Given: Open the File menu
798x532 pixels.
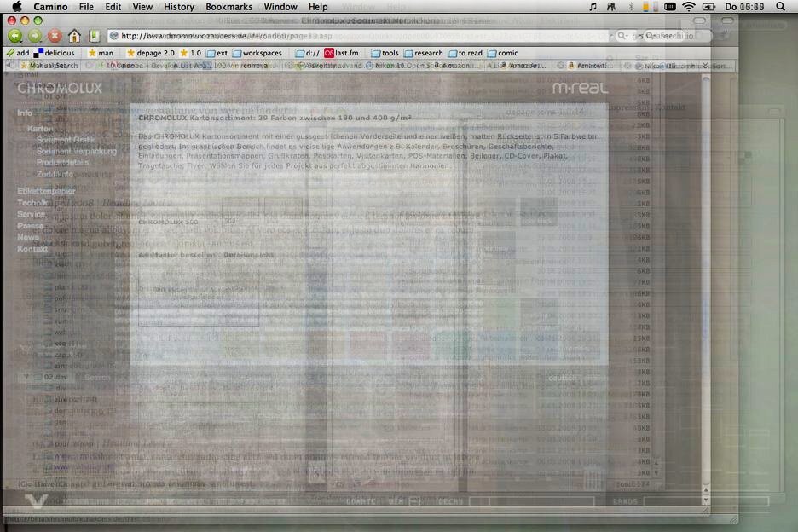Looking at the screenshot, I should point(86,7).
